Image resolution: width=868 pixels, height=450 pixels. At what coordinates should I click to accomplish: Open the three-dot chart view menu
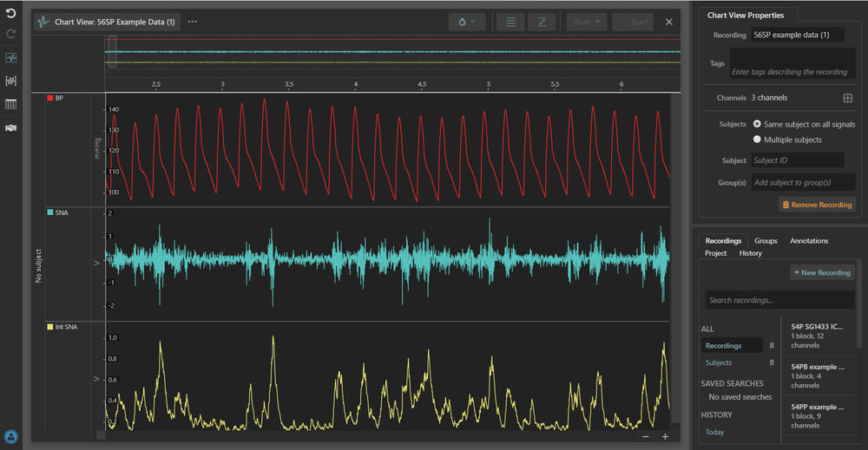click(x=193, y=22)
